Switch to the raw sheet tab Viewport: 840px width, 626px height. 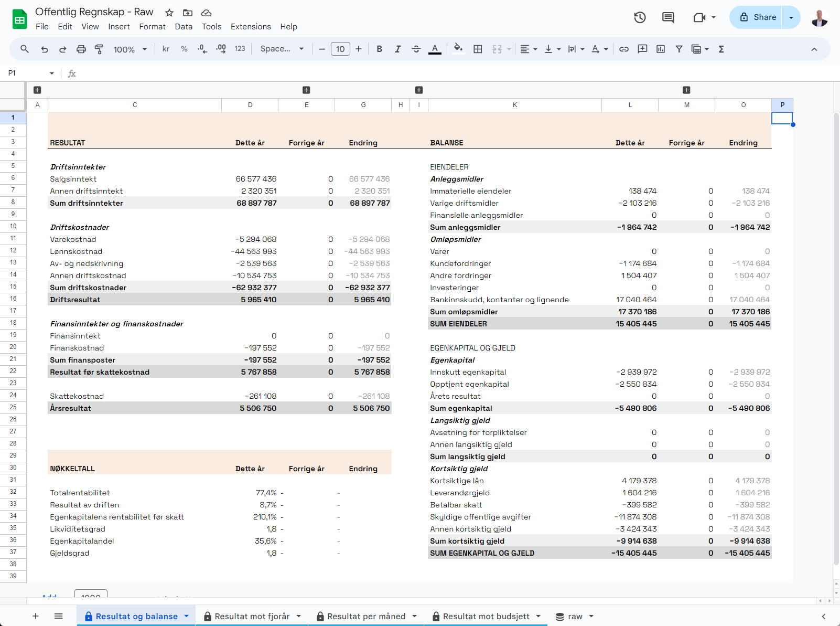click(x=575, y=616)
